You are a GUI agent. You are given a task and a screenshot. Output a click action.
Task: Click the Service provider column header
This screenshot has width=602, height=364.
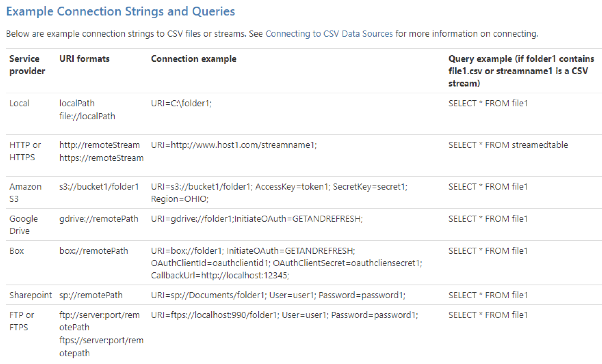click(x=27, y=65)
